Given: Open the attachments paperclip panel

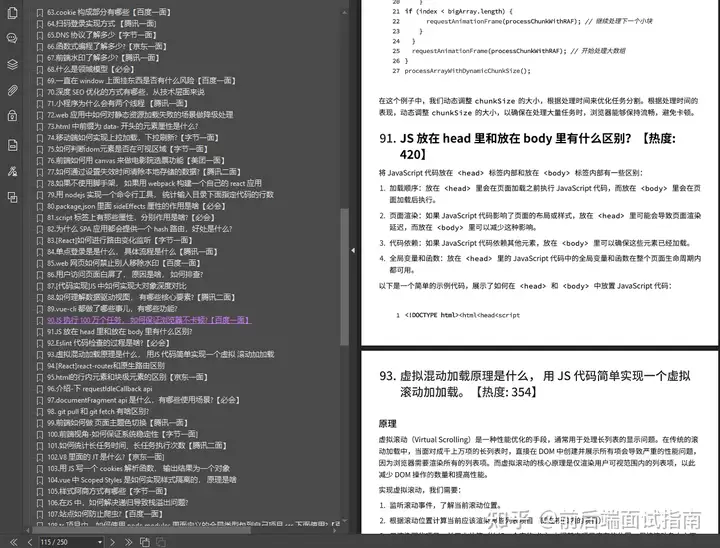Looking at the screenshot, I should (12, 89).
